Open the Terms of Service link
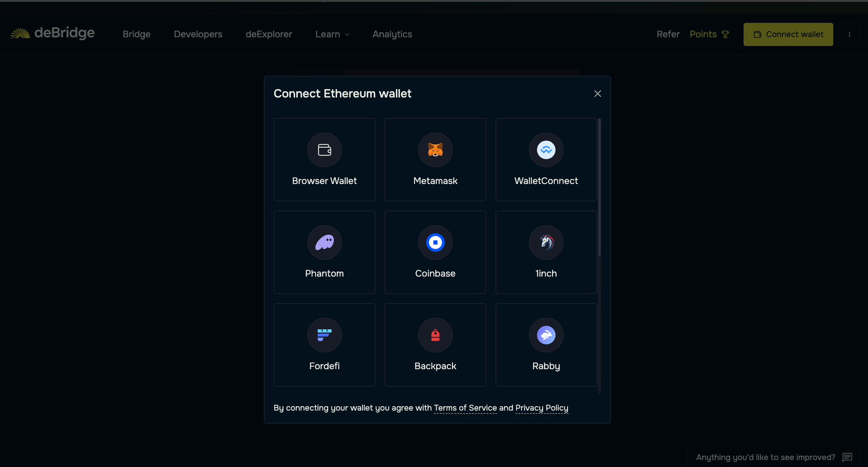The height and width of the screenshot is (467, 868). click(x=465, y=408)
